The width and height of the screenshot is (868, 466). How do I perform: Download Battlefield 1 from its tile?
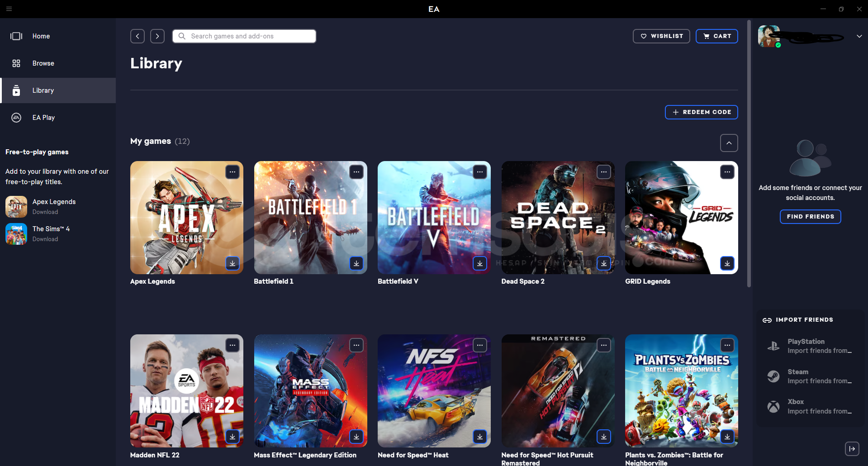tap(356, 263)
